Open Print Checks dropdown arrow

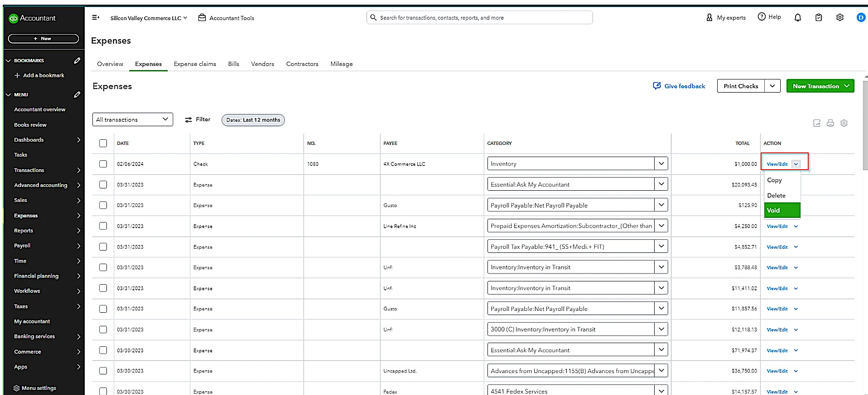coord(772,86)
